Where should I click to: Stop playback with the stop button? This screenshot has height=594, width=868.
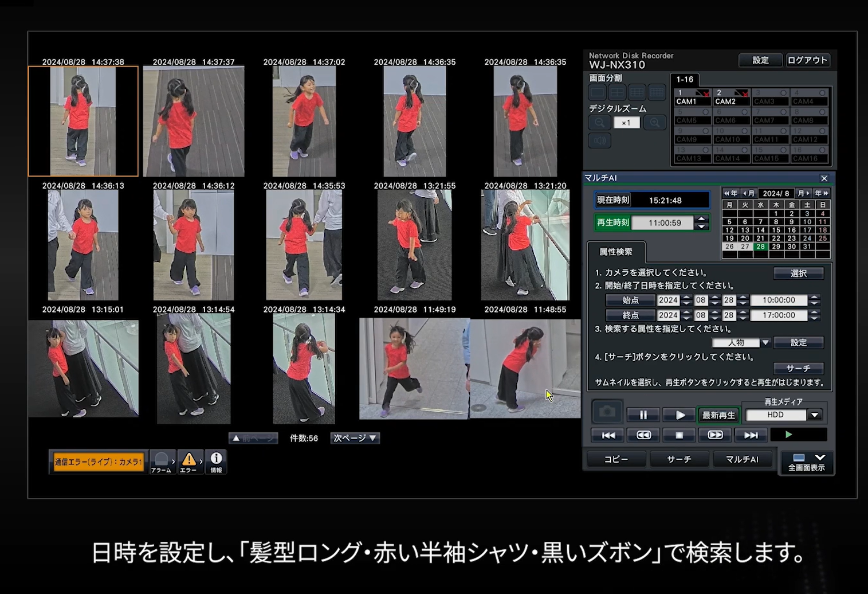click(680, 435)
